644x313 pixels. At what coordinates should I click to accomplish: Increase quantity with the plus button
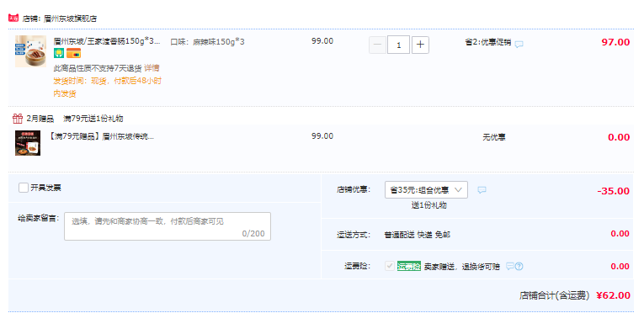tap(420, 45)
